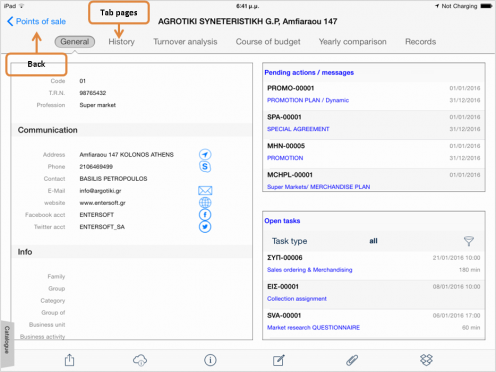Tap the Wi-Fi icon in status bar
Image resolution: width=496 pixels, height=372 pixels.
[22, 6]
